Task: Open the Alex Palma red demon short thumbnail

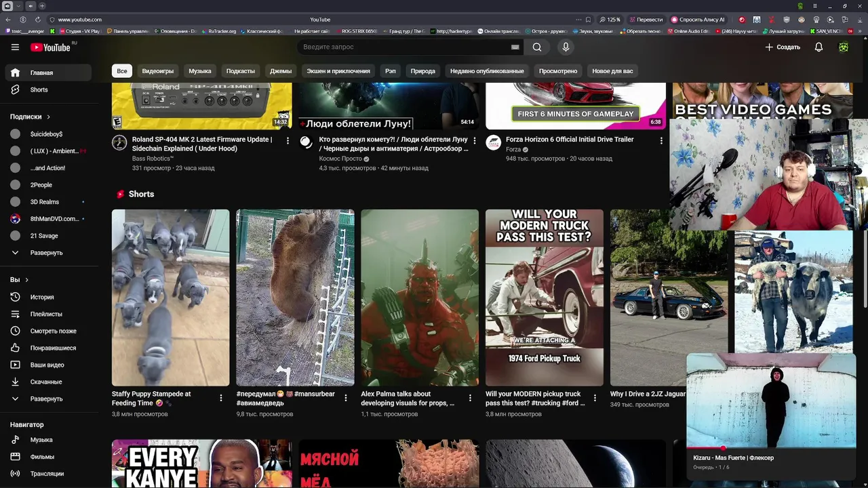Action: click(x=420, y=298)
